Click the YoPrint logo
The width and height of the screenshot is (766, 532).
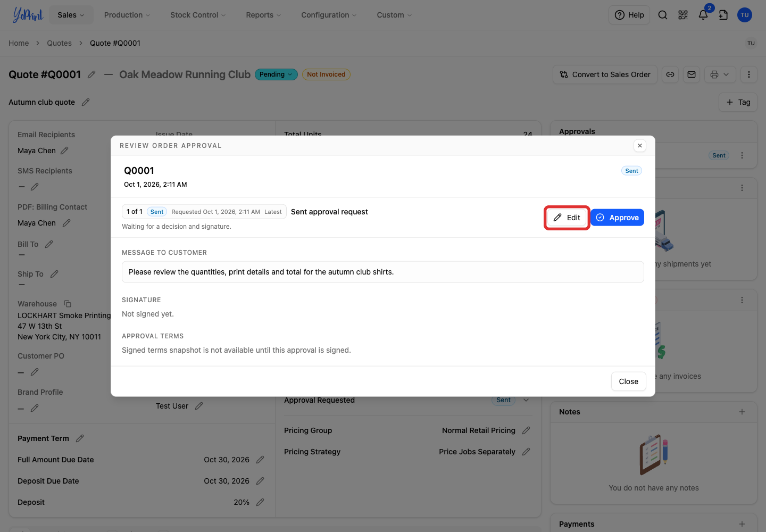point(28,15)
